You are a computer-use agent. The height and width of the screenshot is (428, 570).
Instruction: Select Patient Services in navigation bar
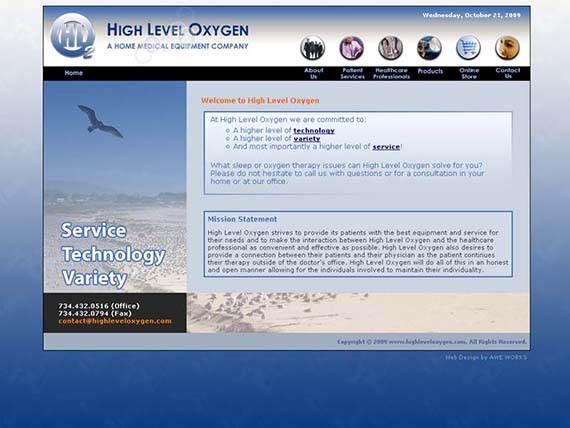point(353,73)
